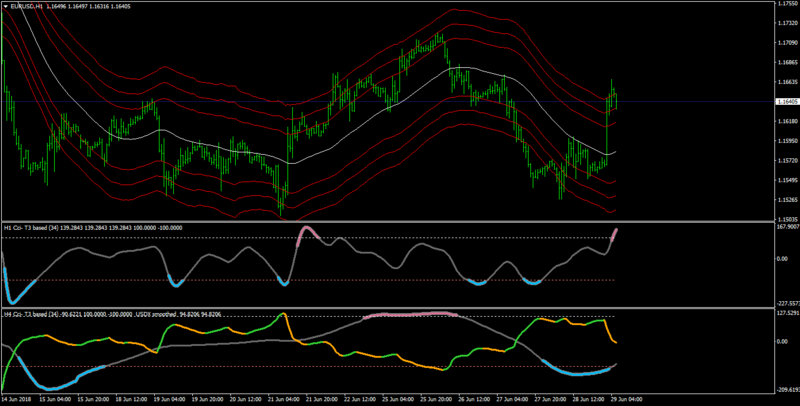Click the 25 Jun 04:00 time axis label
The image size is (800, 406).
tap(398, 398)
